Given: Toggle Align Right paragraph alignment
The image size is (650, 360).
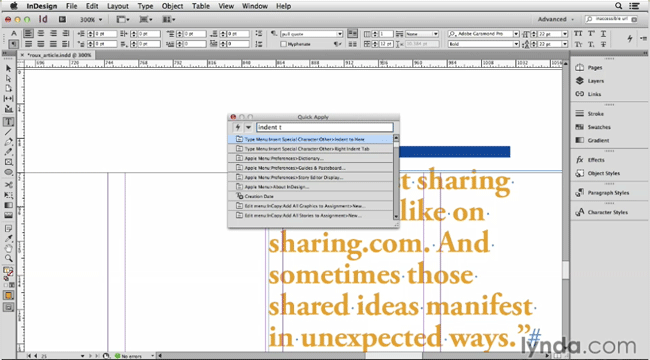Looking at the screenshot, I should [x=53, y=34].
